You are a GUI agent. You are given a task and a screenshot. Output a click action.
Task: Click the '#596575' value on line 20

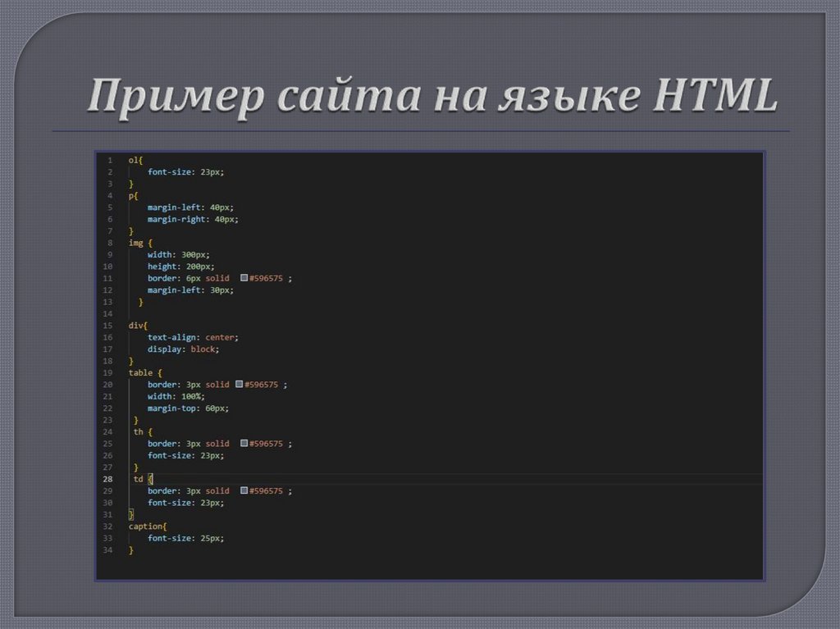262,384
